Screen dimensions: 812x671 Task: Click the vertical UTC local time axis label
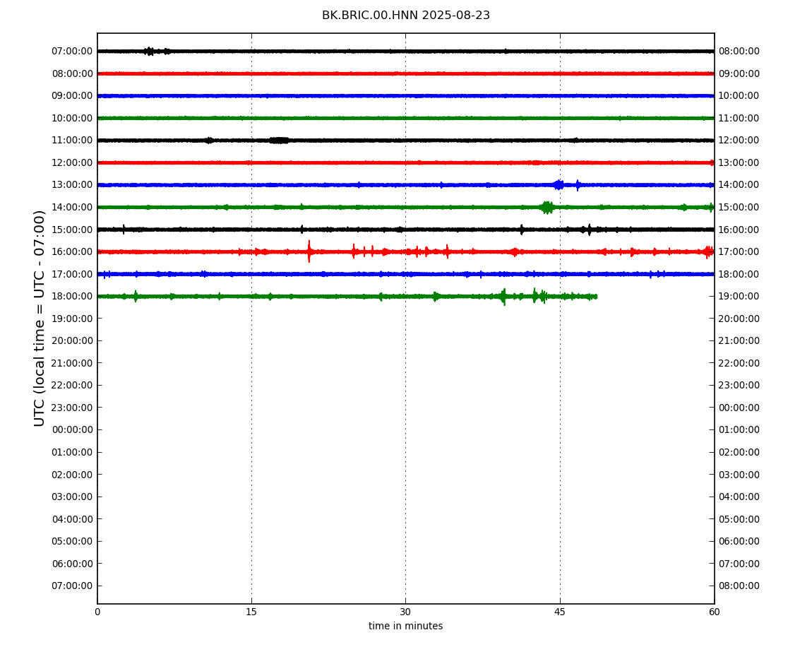(40, 318)
